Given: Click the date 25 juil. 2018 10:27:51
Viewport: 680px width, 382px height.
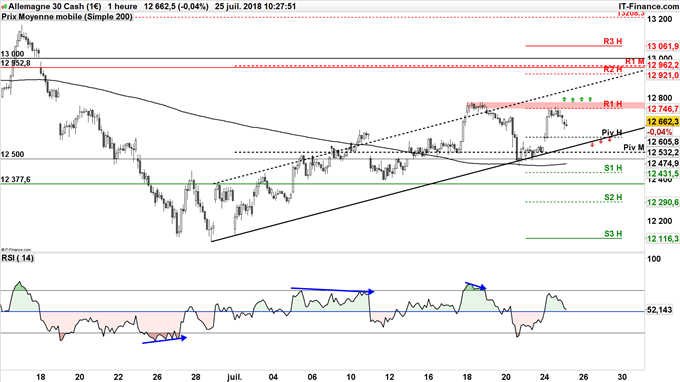Looking at the screenshot, I should (x=255, y=7).
